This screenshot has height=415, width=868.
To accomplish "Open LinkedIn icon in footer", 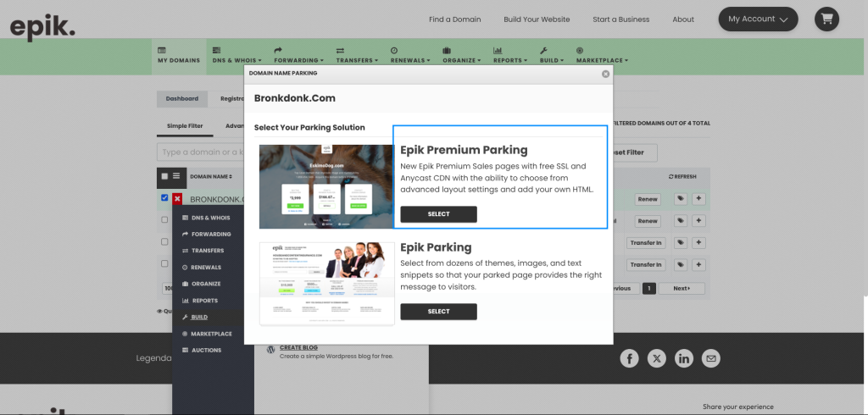I will click(684, 358).
